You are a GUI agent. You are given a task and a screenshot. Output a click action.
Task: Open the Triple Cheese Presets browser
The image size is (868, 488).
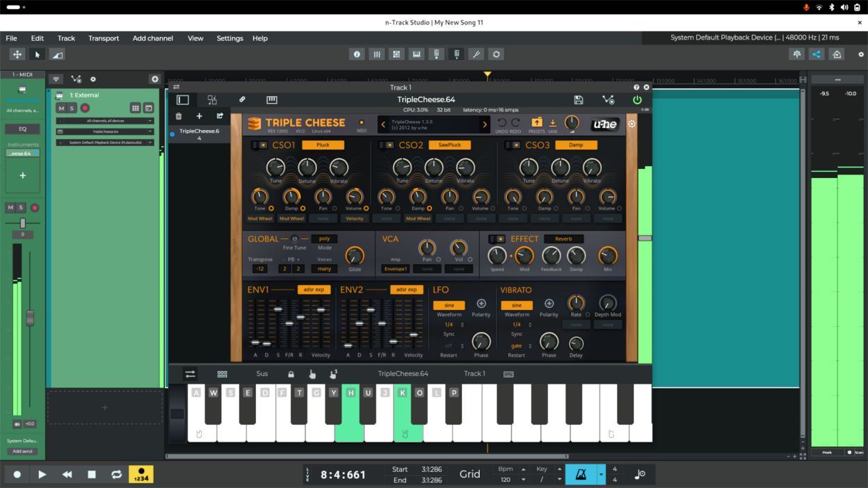(536, 123)
